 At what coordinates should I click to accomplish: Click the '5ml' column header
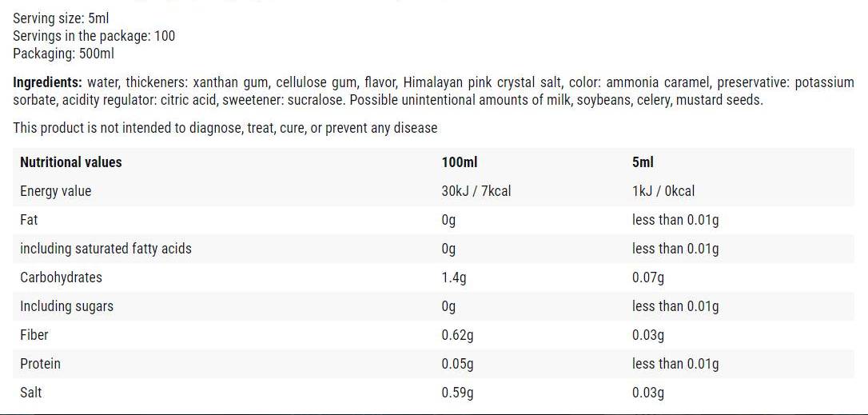[643, 162]
